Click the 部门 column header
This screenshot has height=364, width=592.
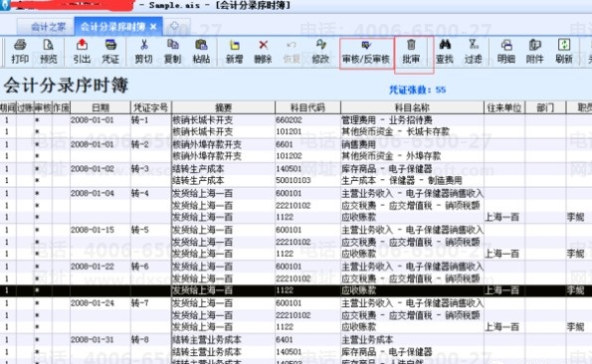(x=545, y=107)
